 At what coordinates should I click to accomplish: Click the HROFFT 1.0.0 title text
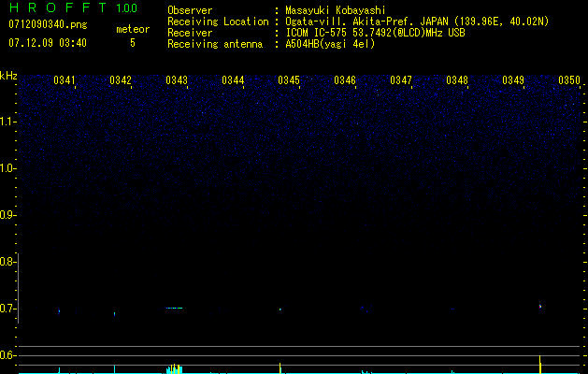(73, 7)
